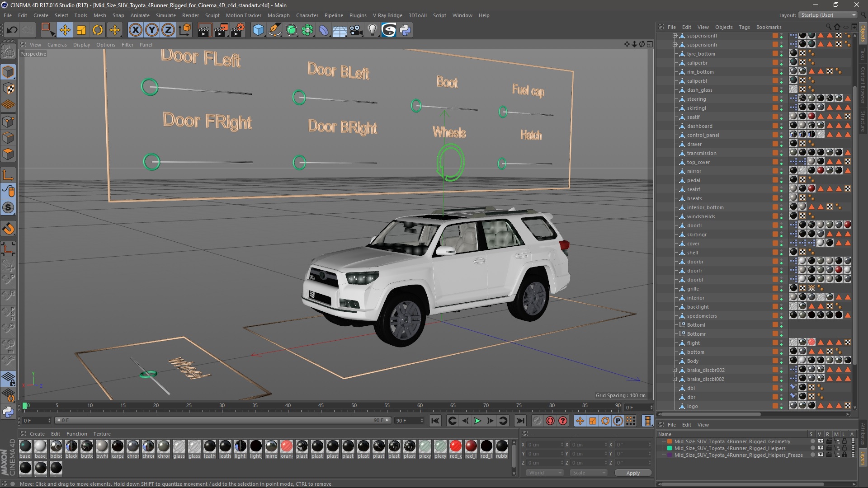This screenshot has height=488, width=868.
Task: Open the Bookmarks menu in Object Manager
Action: point(769,27)
